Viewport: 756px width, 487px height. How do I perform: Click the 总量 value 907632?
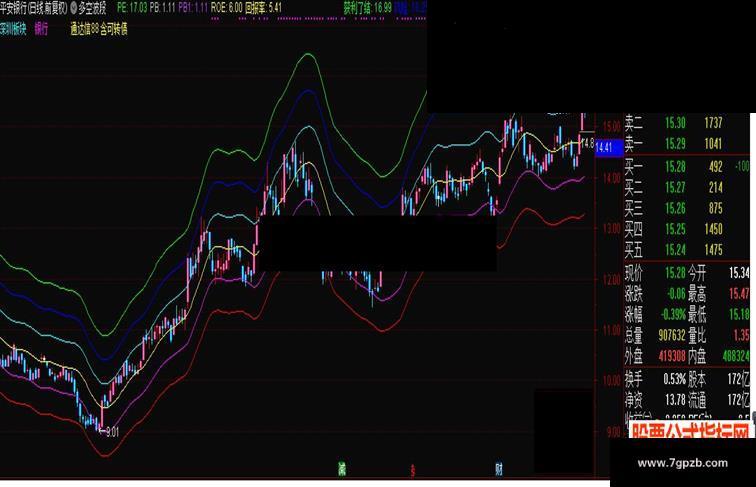(x=672, y=335)
